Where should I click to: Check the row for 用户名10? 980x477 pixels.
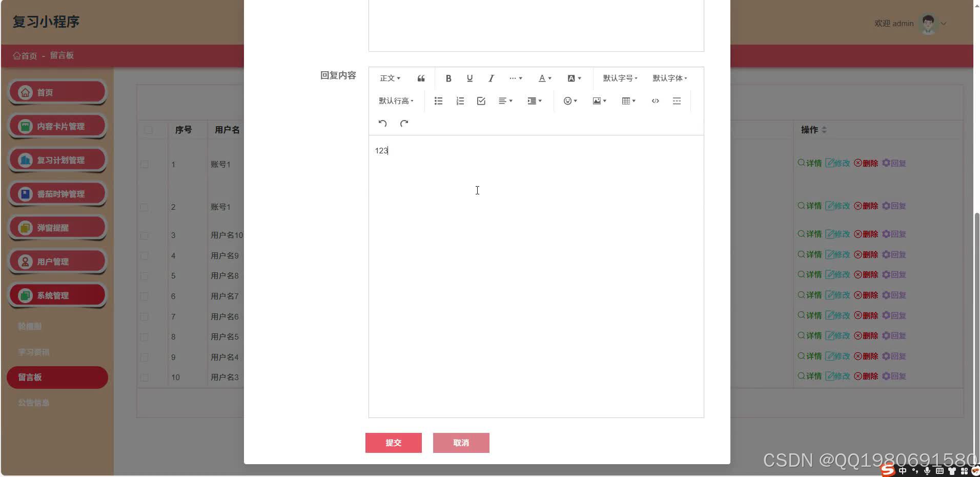pos(145,235)
